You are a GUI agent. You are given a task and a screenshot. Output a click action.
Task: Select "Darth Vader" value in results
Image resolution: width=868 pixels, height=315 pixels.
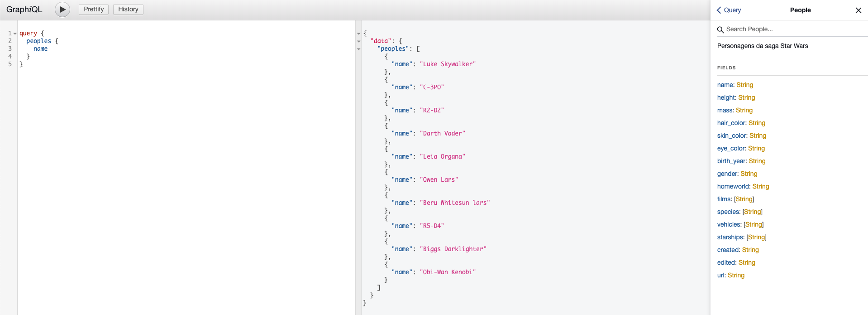point(442,134)
